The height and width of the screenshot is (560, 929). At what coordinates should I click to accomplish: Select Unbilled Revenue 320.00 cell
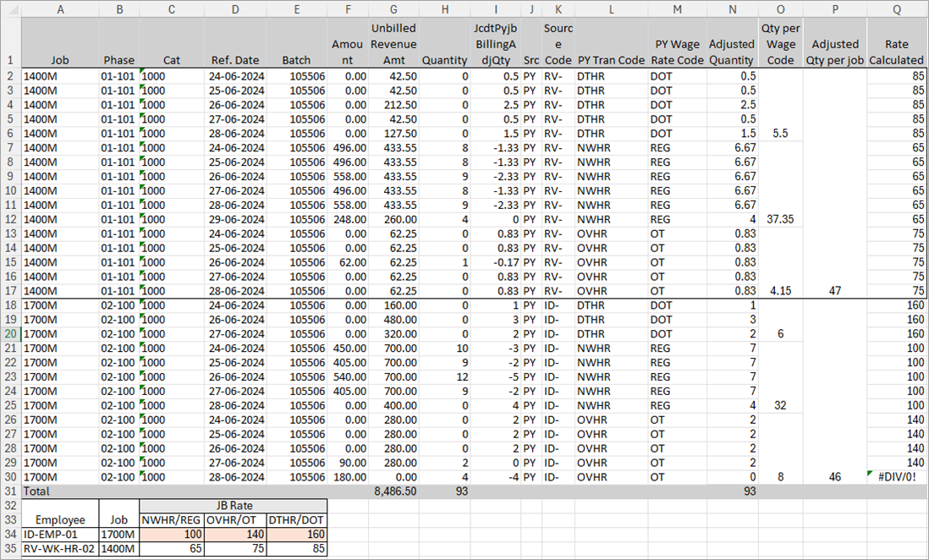click(393, 333)
